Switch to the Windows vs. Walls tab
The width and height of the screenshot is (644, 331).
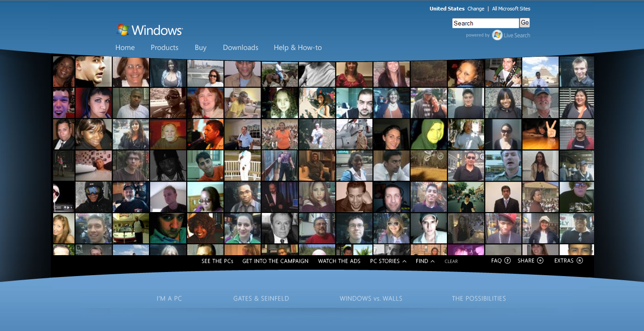click(x=371, y=298)
